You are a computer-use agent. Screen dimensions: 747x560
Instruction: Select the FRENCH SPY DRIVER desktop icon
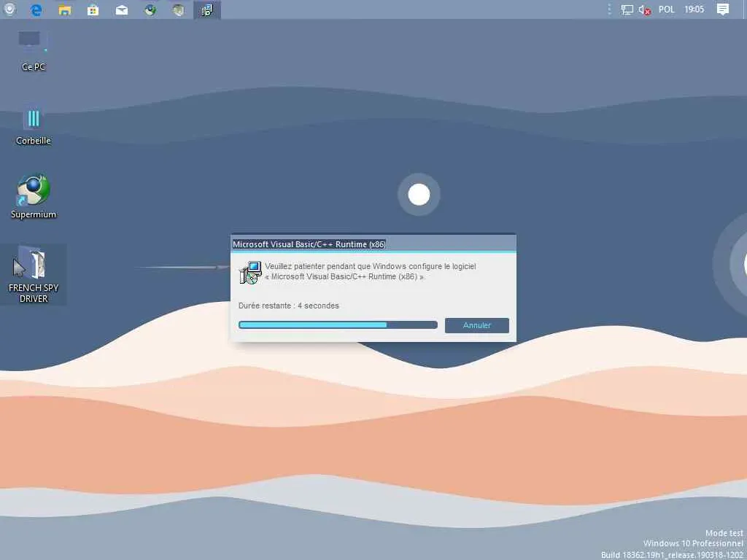34,274
